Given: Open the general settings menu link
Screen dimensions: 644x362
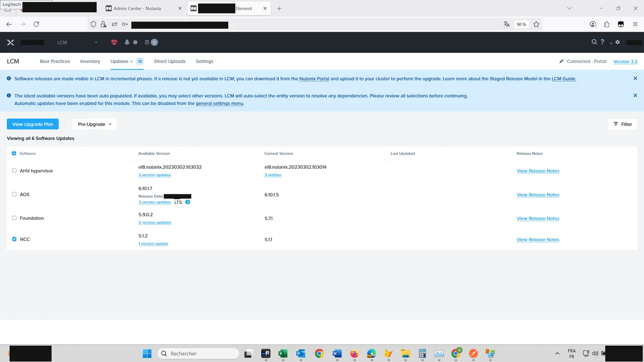Looking at the screenshot, I should click(219, 103).
